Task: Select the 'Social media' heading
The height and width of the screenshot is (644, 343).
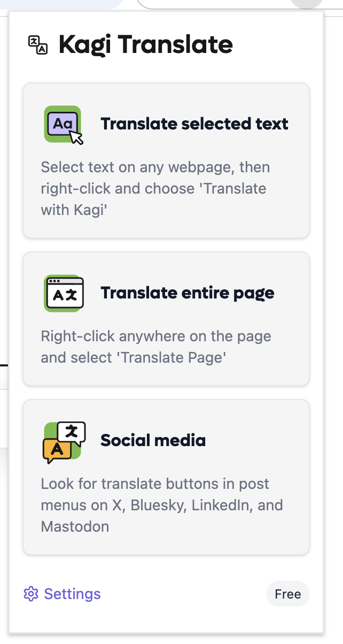Action: [153, 441]
